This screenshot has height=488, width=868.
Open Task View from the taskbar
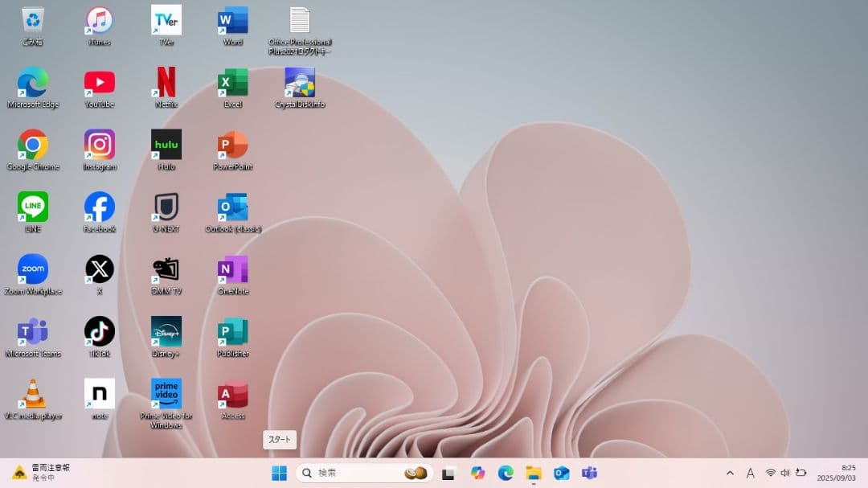pyautogui.click(x=448, y=474)
